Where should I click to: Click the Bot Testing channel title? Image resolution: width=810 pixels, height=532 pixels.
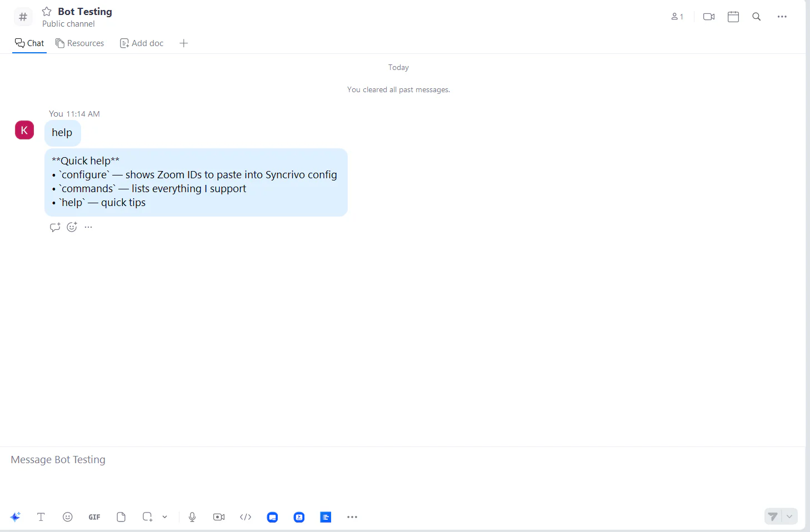point(85,12)
